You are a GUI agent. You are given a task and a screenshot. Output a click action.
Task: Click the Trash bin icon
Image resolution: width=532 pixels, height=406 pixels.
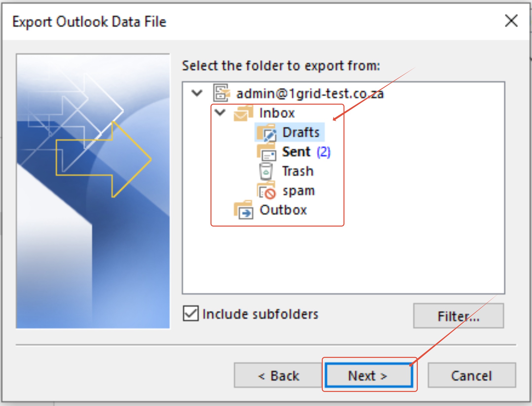point(266,171)
